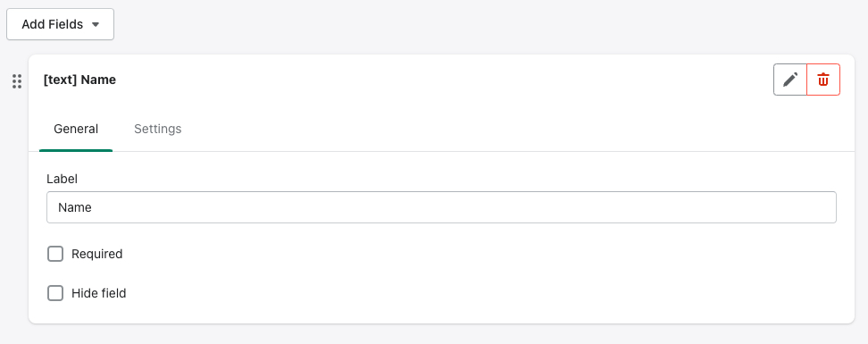Click the Add Fields caret arrow

[96, 24]
